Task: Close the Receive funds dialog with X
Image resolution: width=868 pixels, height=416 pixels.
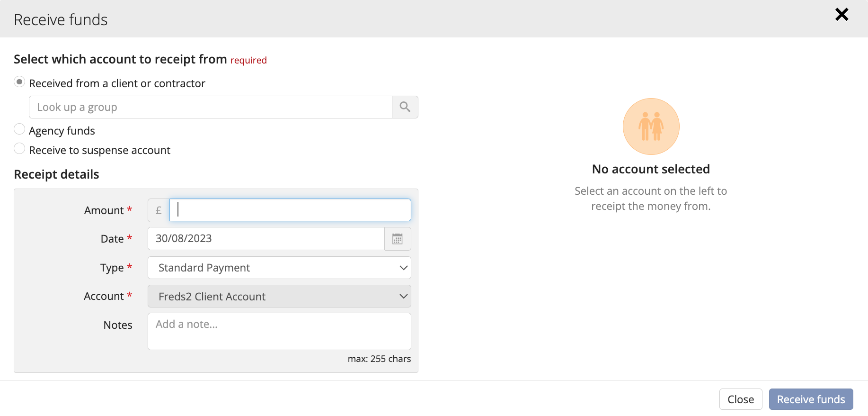Action: 841,15
